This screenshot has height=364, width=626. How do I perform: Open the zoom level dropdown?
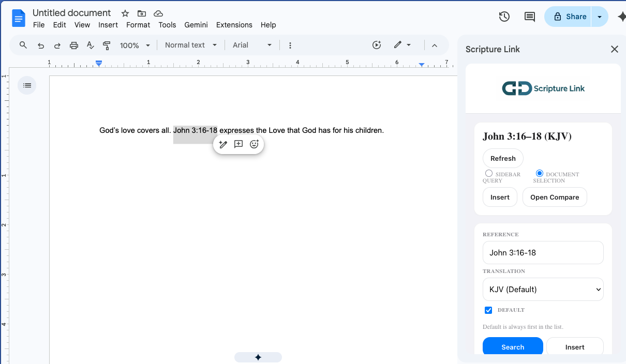tap(135, 45)
